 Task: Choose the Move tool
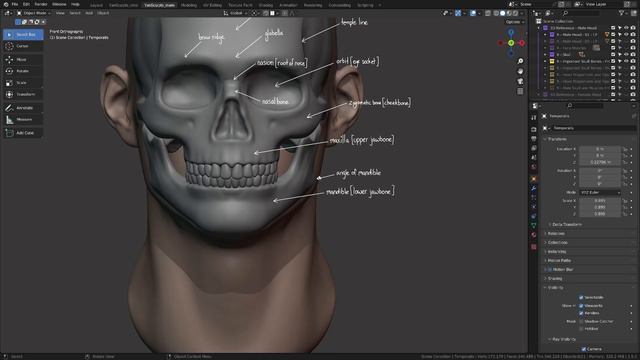tap(23, 60)
